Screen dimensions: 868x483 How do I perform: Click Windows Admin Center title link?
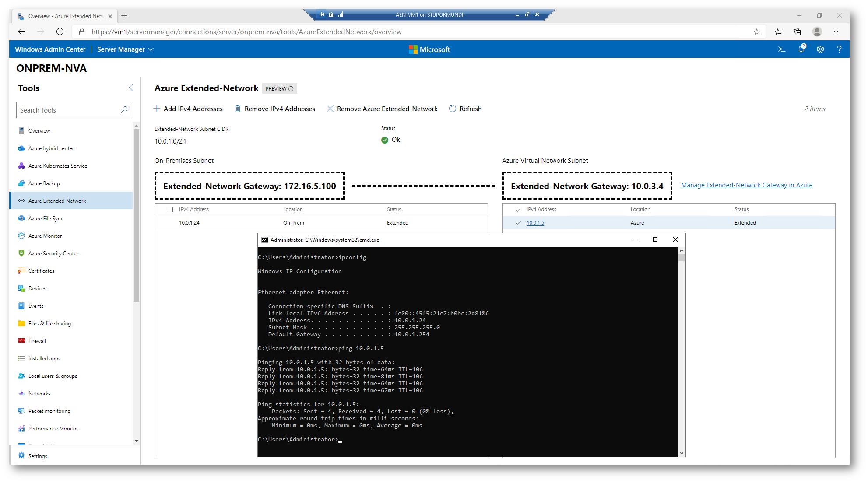(x=50, y=49)
